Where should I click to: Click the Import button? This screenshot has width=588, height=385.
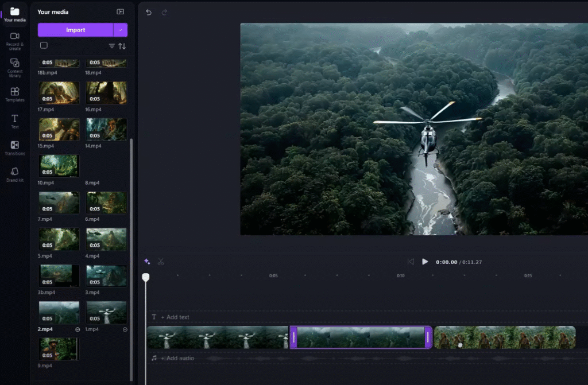tap(75, 30)
